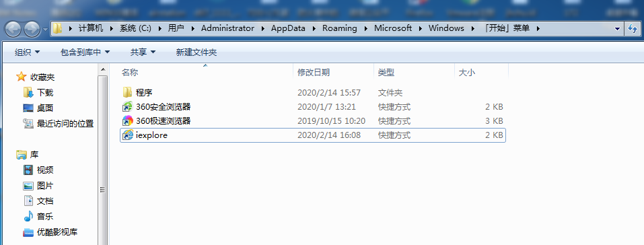Open the 组织 menu
The width and height of the screenshot is (644, 245).
pyautogui.click(x=27, y=53)
